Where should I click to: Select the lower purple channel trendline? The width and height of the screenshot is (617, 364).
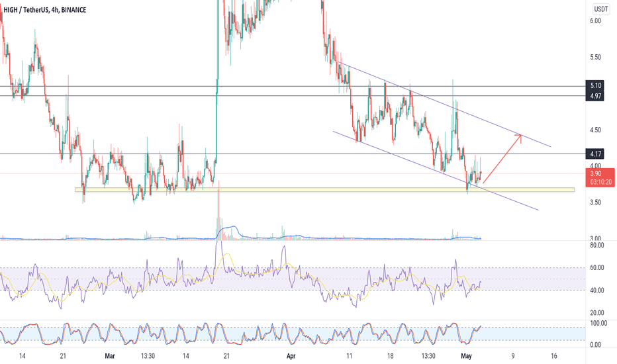coord(435,170)
